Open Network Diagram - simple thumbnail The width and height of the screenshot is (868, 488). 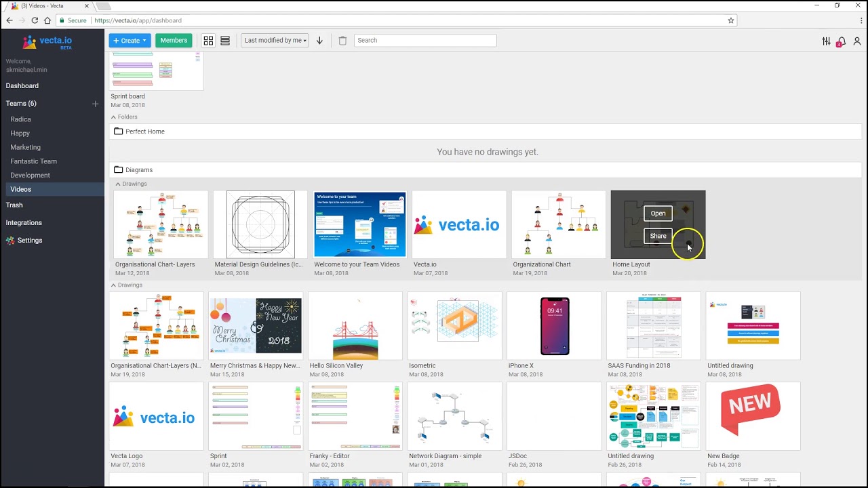(x=455, y=417)
